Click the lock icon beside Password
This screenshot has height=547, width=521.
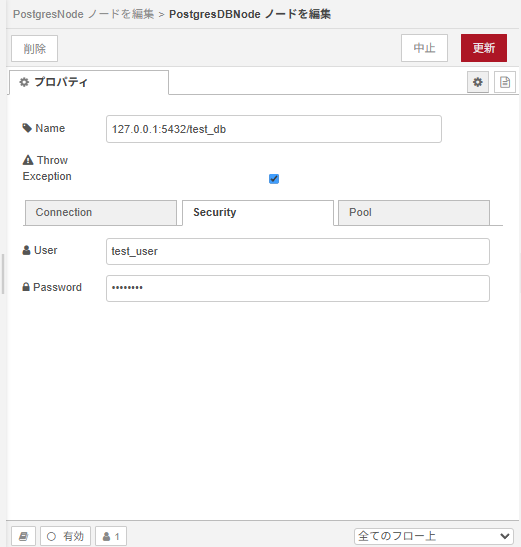(26, 287)
